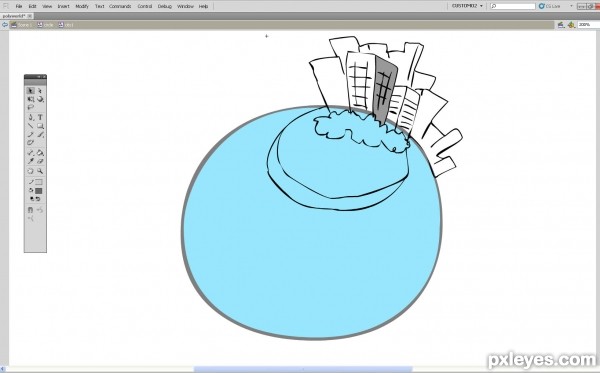This screenshot has height=373, width=600.
Task: Open the Help menu
Action: [204, 6]
